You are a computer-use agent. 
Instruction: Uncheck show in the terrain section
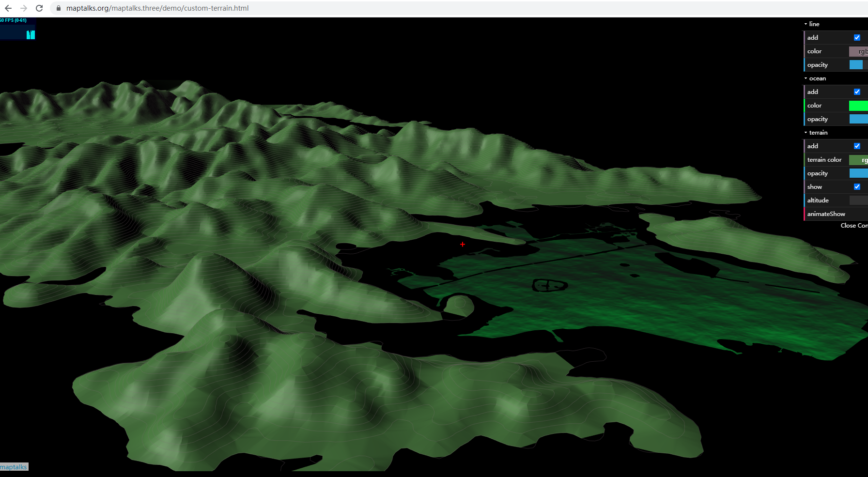857,186
